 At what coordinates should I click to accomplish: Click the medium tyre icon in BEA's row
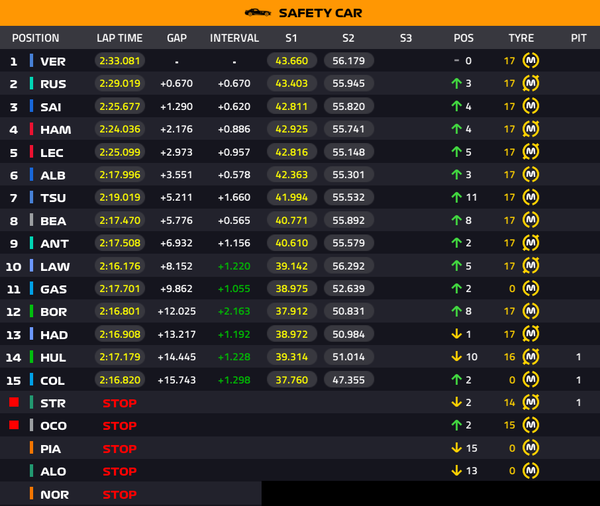click(x=531, y=220)
